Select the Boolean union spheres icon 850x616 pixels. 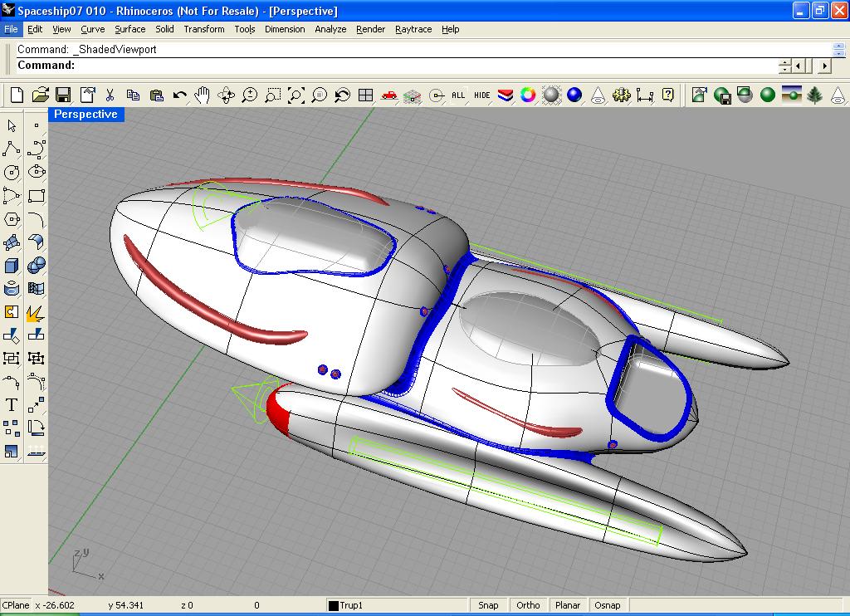[x=36, y=265]
